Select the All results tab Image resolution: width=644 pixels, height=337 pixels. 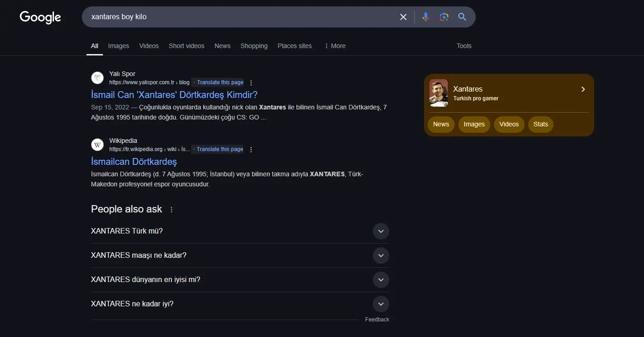95,46
